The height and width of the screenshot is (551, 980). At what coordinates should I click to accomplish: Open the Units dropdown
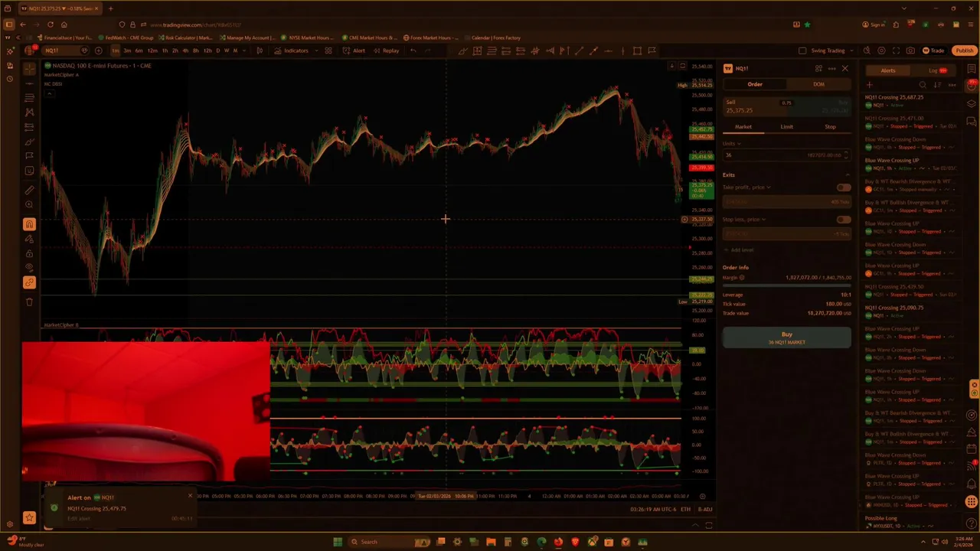click(x=732, y=143)
